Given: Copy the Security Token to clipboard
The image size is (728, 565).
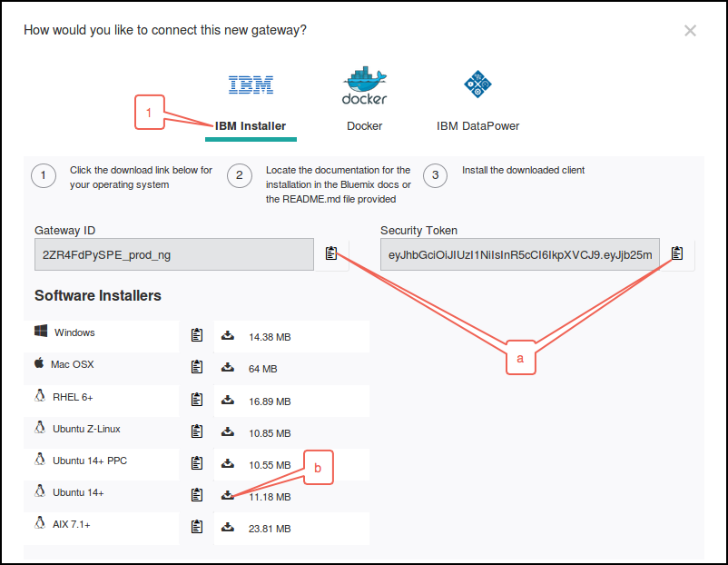Looking at the screenshot, I should (677, 253).
